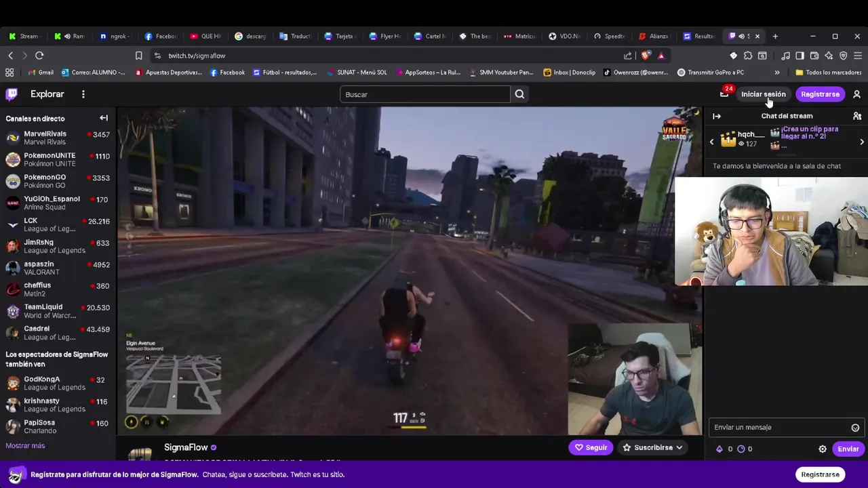Open the PokemonGO live channel
Image resolution: width=868 pixels, height=488 pixels.
pos(58,182)
